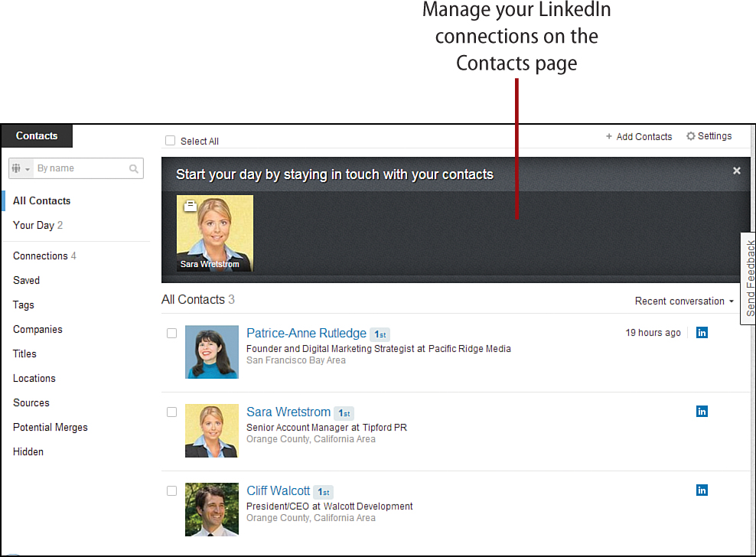Click Patrice-Anne Rutledge's profile photo

pyautogui.click(x=212, y=352)
